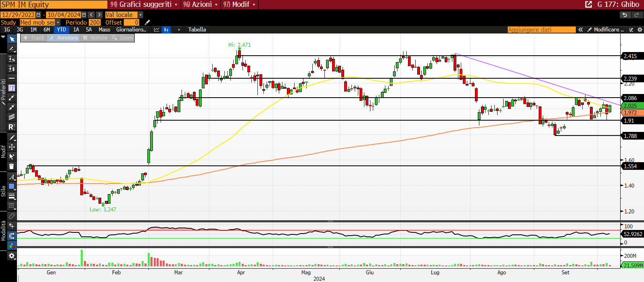
Task: Choose the select-and-add pointer tool
Action: click(x=12, y=157)
